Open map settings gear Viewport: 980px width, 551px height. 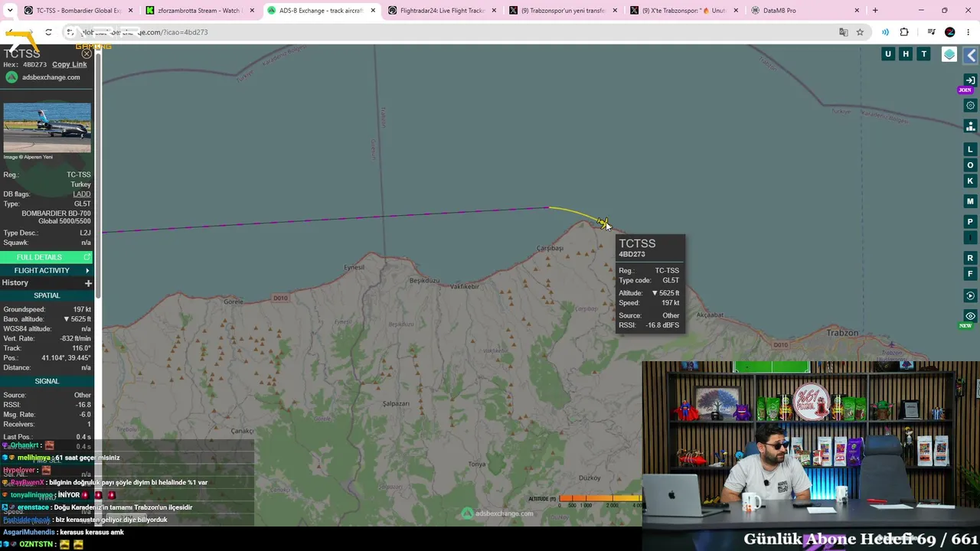970,106
